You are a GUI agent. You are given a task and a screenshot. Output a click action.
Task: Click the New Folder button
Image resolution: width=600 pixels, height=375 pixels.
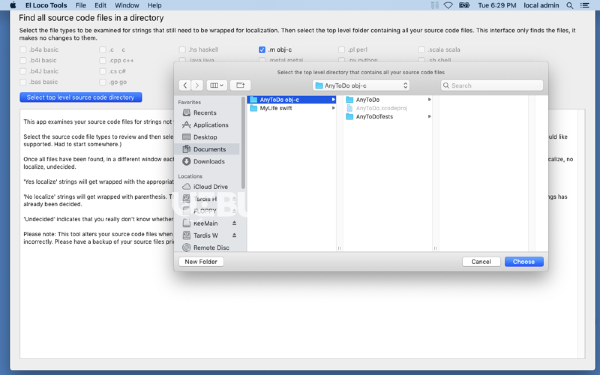pyautogui.click(x=201, y=262)
